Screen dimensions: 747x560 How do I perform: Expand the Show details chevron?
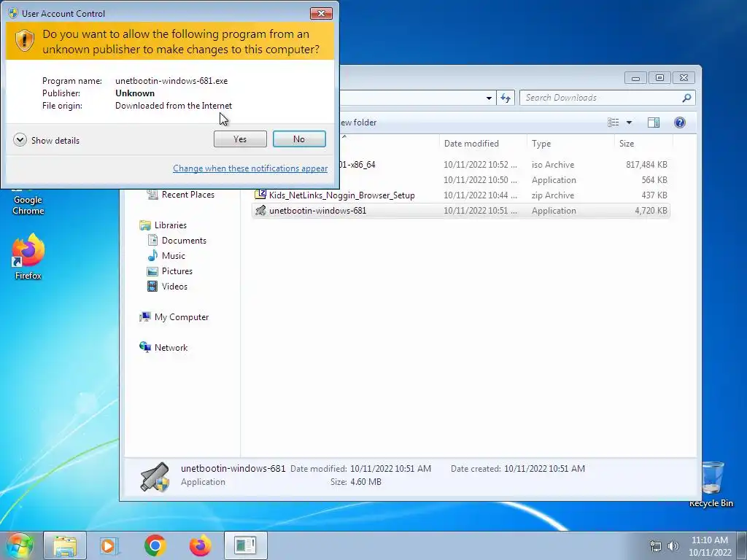click(20, 140)
